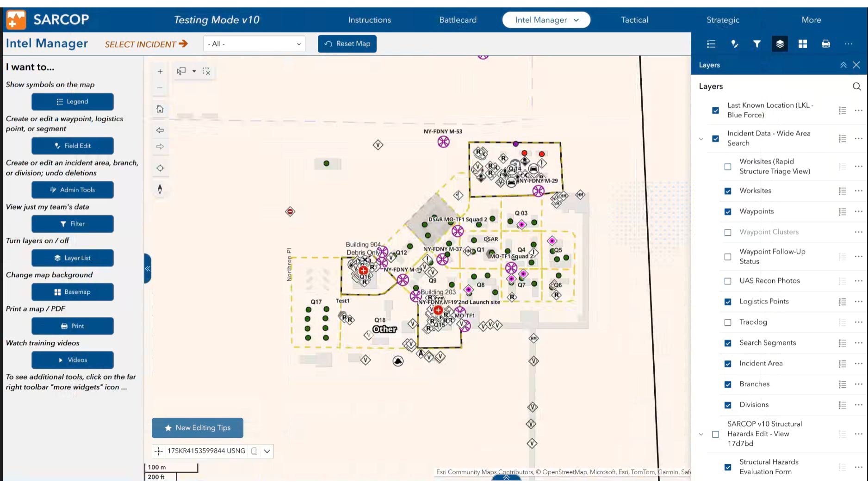Open the Basemap gallery grid icon
This screenshot has height=488, width=868.
tap(803, 44)
